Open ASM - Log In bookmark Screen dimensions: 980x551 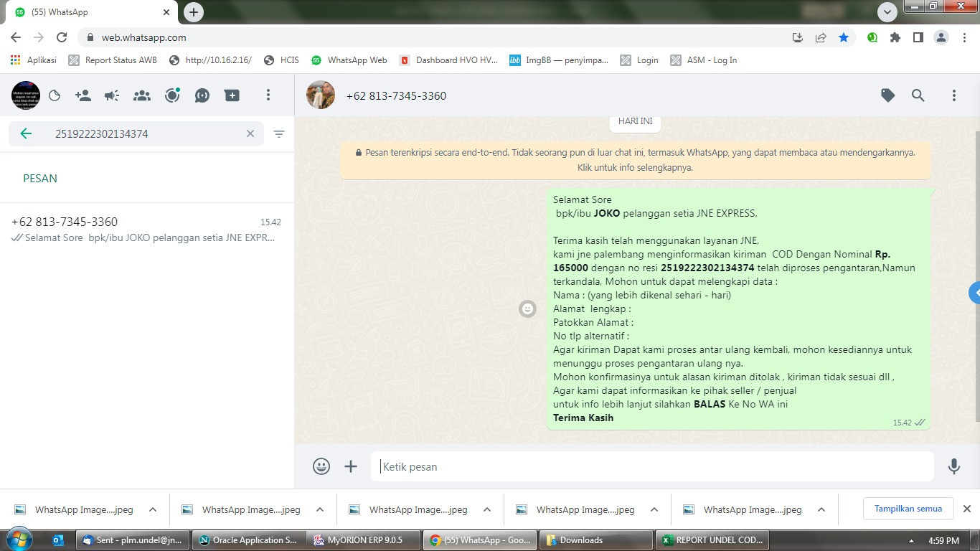[704, 60]
